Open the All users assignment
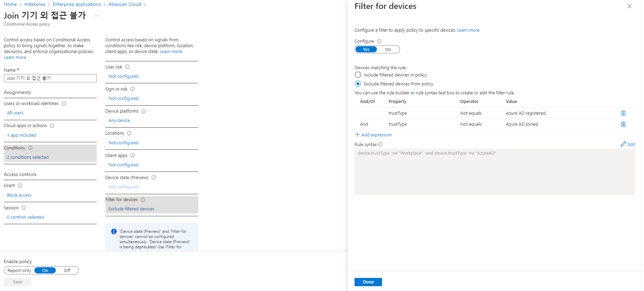The width and height of the screenshot is (644, 291). click(15, 113)
